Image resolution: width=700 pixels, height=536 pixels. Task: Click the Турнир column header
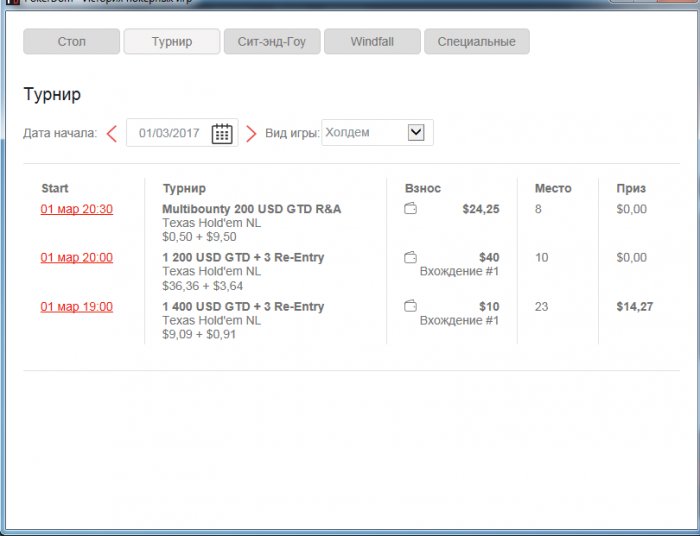point(184,188)
